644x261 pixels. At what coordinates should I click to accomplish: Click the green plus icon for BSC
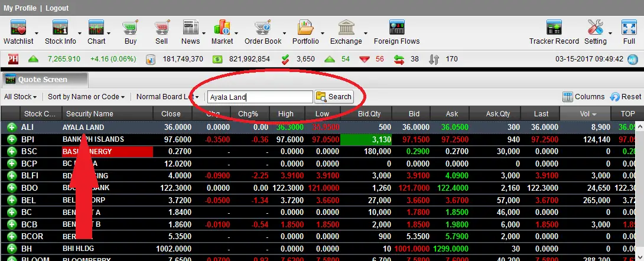pos(12,152)
